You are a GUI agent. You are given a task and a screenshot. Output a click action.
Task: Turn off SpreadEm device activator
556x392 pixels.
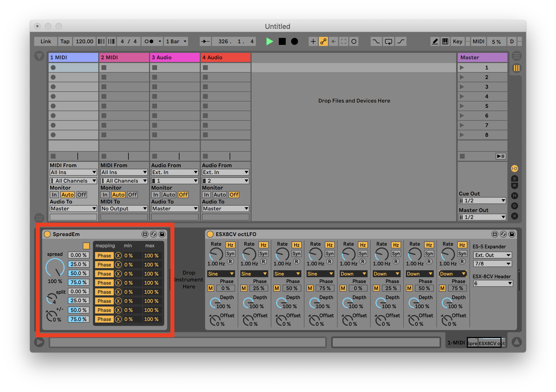pyautogui.click(x=47, y=234)
